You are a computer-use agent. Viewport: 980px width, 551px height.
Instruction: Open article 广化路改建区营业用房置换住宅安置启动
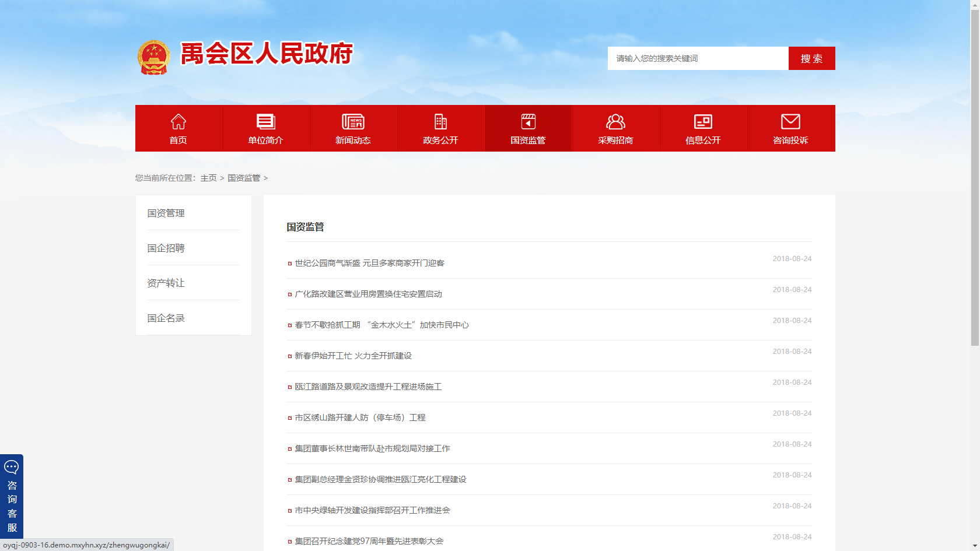pyautogui.click(x=368, y=294)
